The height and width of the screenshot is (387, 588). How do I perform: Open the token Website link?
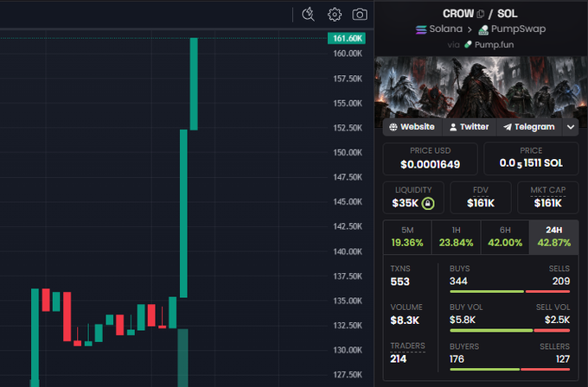coord(412,127)
